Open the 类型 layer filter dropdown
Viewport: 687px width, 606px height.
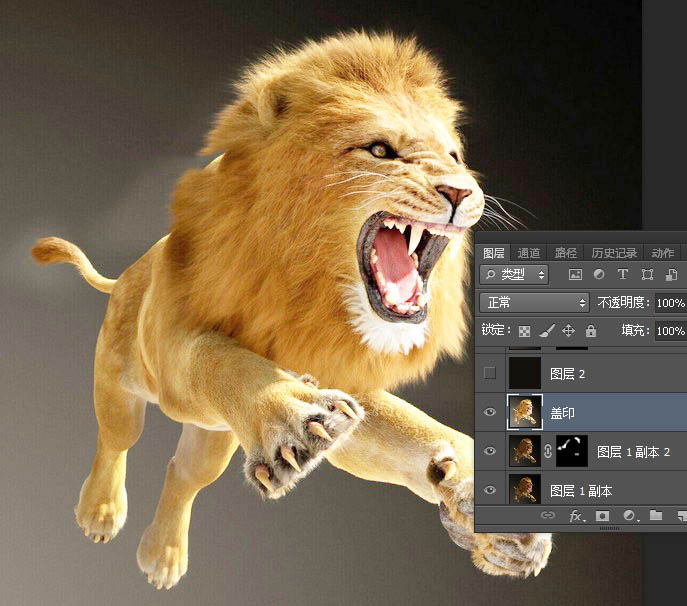(514, 275)
